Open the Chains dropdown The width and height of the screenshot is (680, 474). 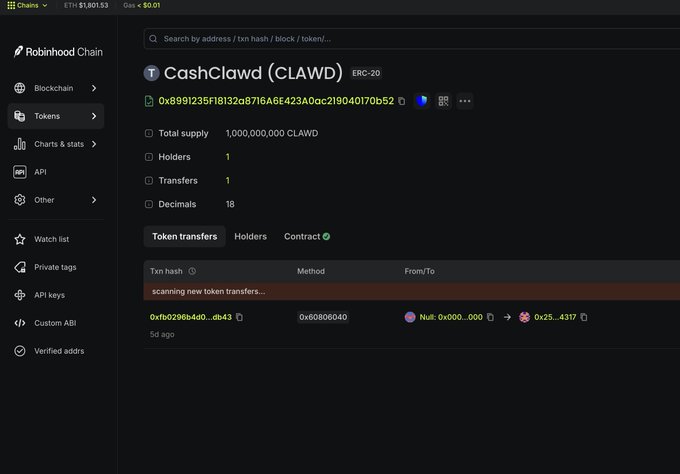[27, 5]
